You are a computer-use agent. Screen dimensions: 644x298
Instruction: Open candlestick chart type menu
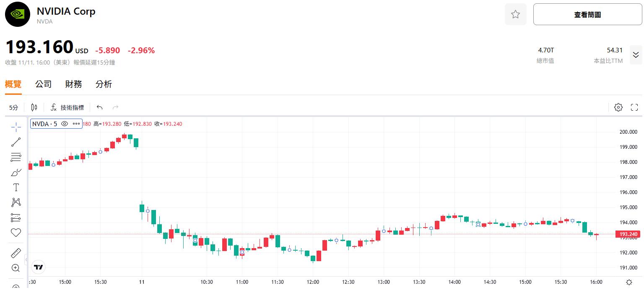[34, 107]
